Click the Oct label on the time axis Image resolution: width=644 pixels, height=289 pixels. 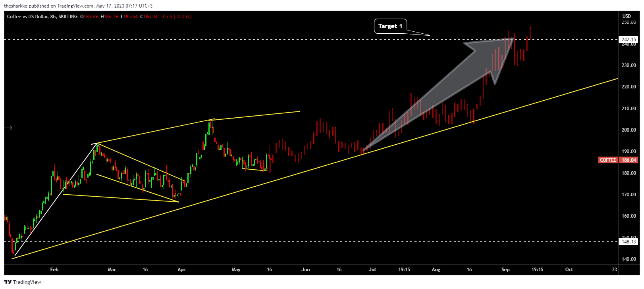(569, 270)
